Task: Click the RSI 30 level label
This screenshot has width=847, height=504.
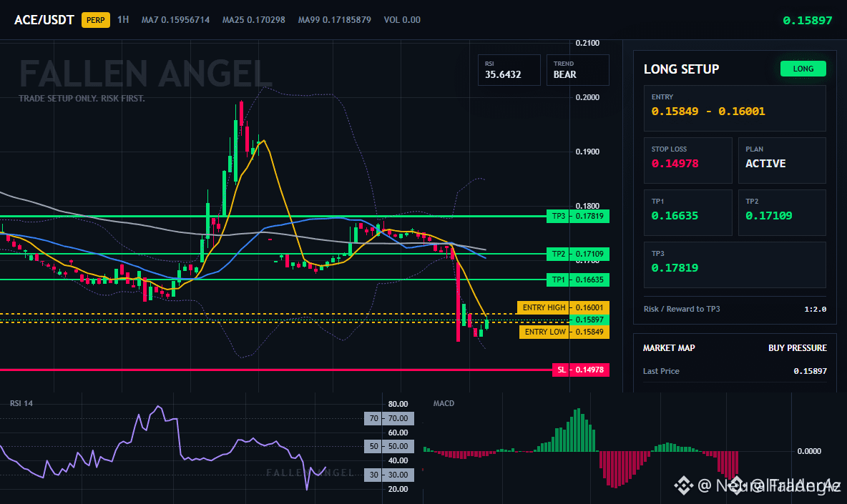Action: tap(389, 475)
